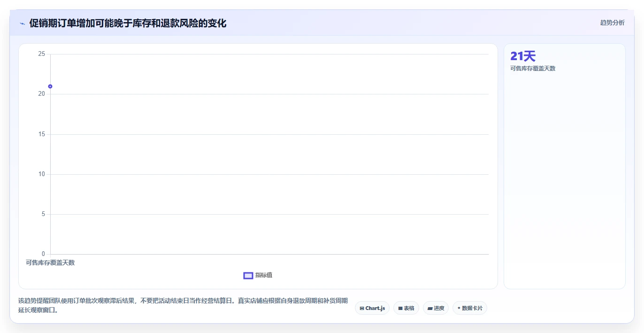Click 可售库存覆盖天数 label under 21天
This screenshot has height=333, width=644.
click(533, 69)
